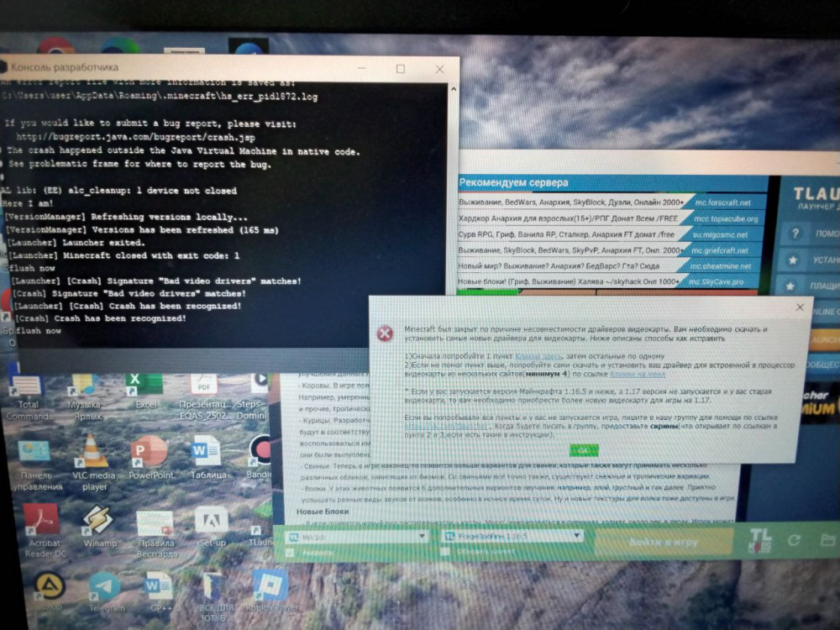Select server mc.griefcraft.net row

(x=612, y=250)
